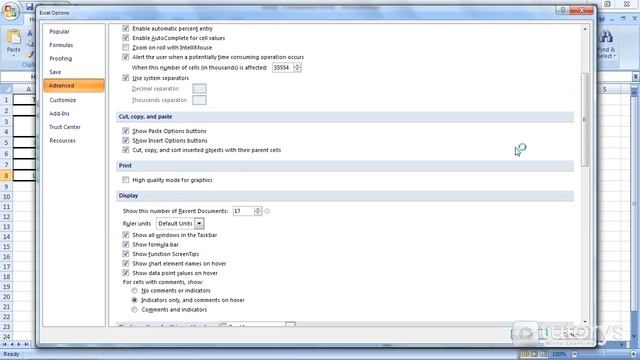Adjust the cells-in-thousands spinner arrows

point(298,68)
